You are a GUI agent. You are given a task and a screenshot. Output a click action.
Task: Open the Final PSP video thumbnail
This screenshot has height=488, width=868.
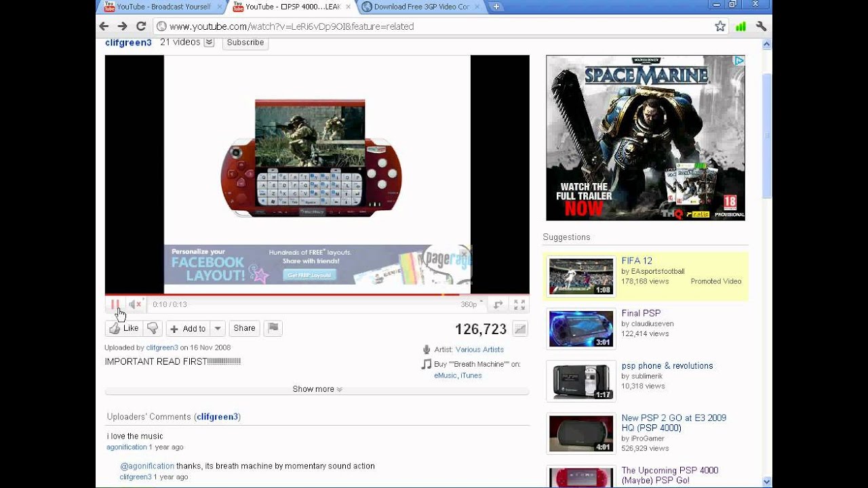coord(581,329)
